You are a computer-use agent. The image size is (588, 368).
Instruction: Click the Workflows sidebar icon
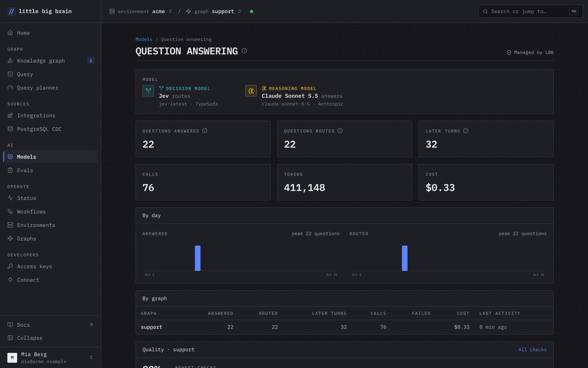point(10,211)
